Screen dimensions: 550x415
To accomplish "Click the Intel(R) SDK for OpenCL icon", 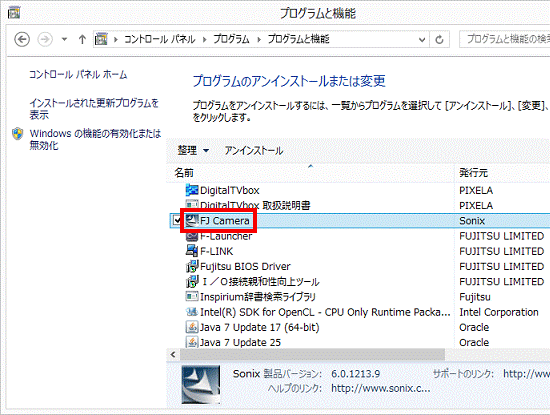I will point(192,312).
